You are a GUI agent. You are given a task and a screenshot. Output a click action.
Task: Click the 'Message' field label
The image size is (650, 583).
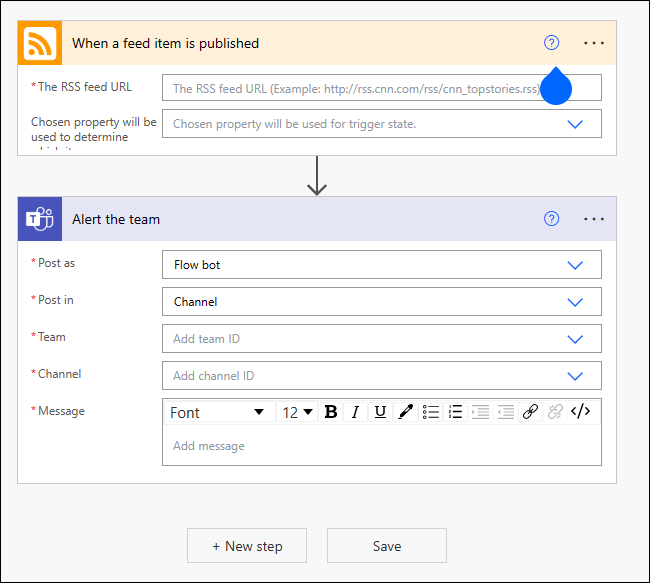(61, 411)
